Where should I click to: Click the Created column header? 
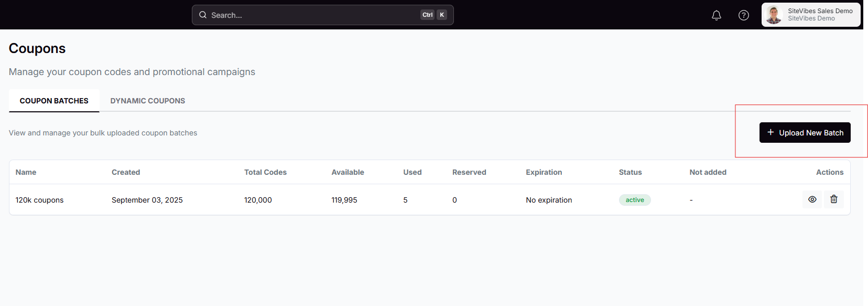tap(126, 172)
